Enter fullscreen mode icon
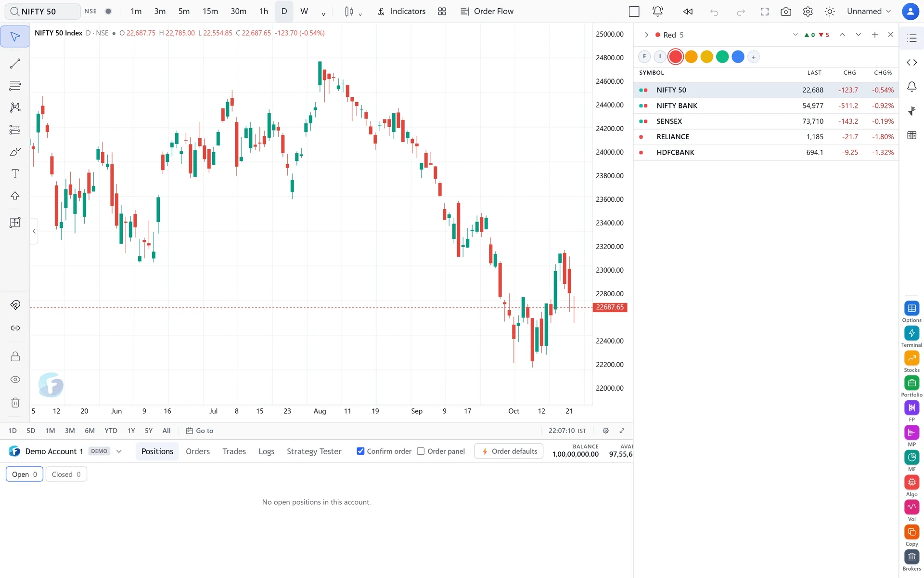Image resolution: width=924 pixels, height=578 pixels. tap(764, 12)
